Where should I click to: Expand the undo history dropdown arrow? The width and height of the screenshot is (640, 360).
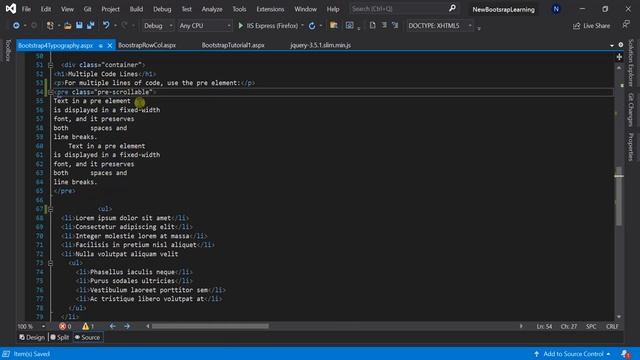tap(116, 26)
